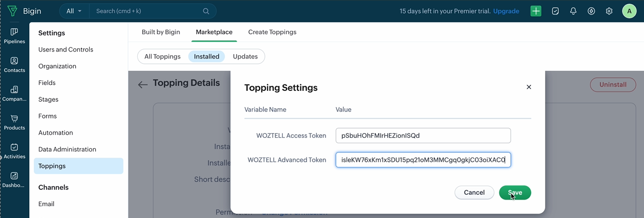Open Pipelines from the left sidebar
The image size is (644, 218).
(x=14, y=36)
